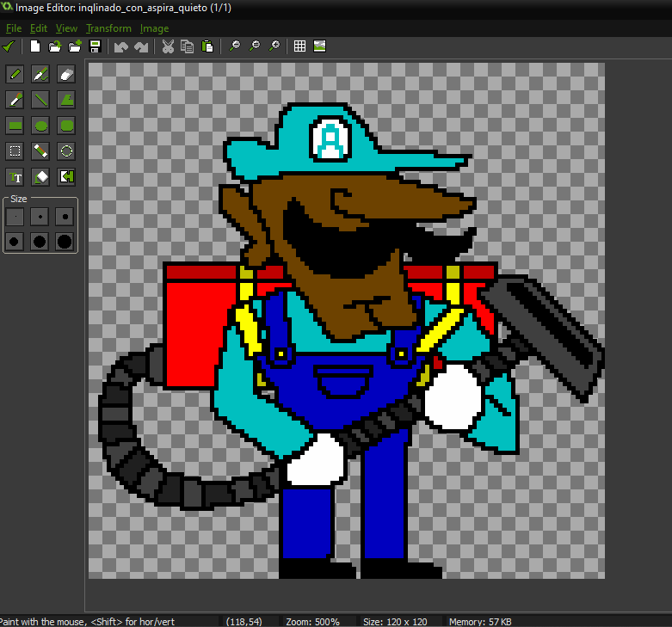This screenshot has height=627, width=672.
Task: Click the Size group label
Action: [x=18, y=200]
